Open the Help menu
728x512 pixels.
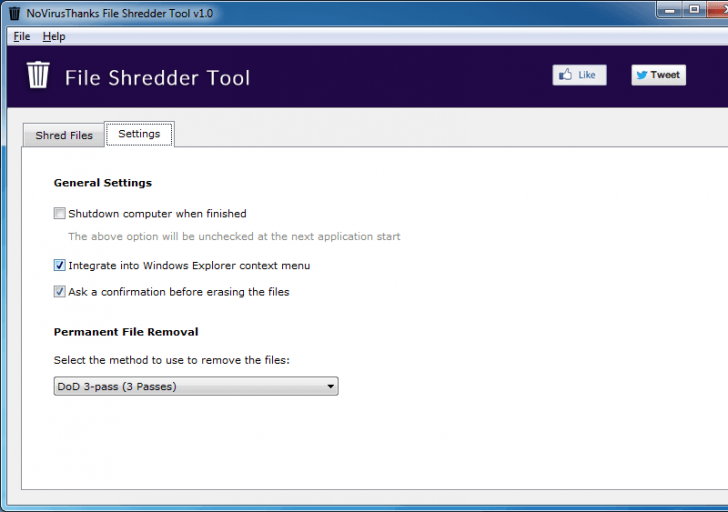54,36
